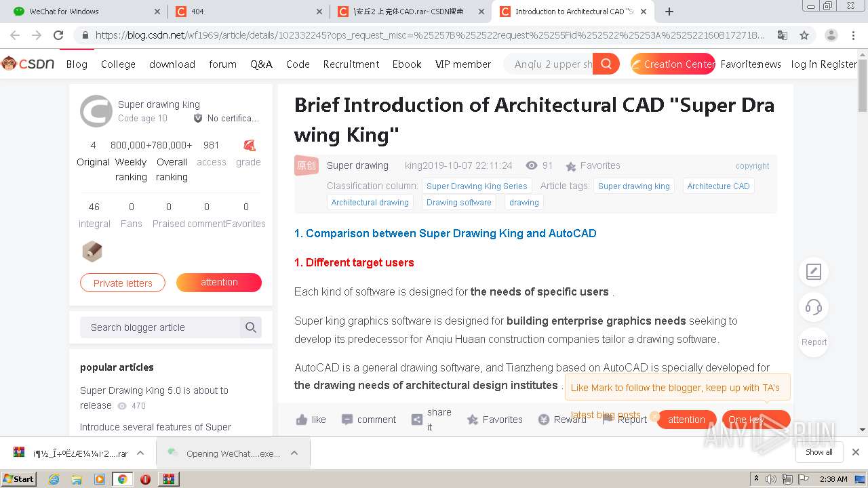Click the orange search magnifier button
868x488 pixels.
point(606,64)
